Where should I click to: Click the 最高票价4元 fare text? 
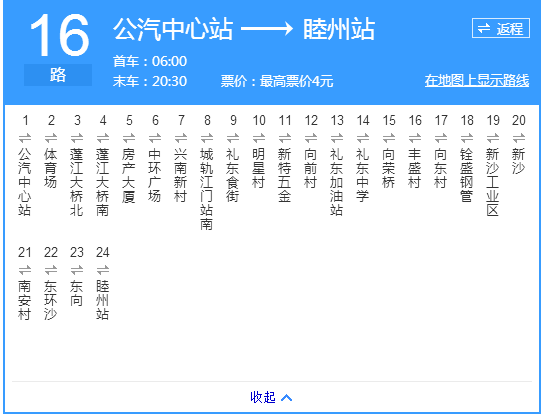[x=296, y=81]
